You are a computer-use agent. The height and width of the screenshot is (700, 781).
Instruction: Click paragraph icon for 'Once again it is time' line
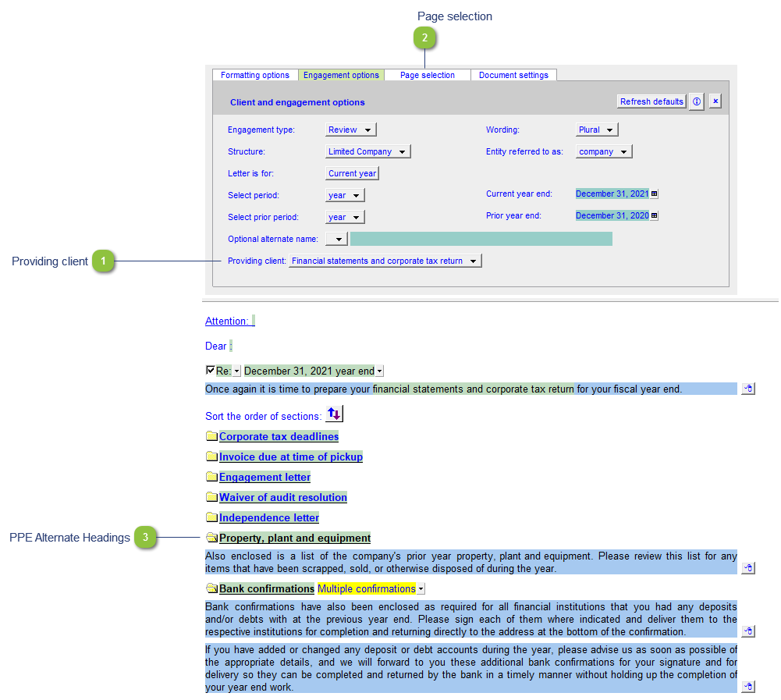pos(748,389)
